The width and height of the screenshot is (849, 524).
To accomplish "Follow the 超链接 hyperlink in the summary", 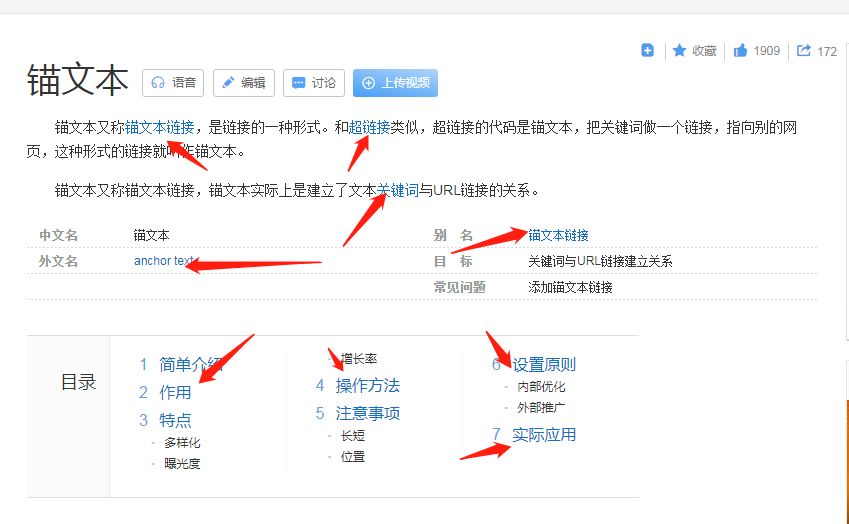I will pos(369,127).
